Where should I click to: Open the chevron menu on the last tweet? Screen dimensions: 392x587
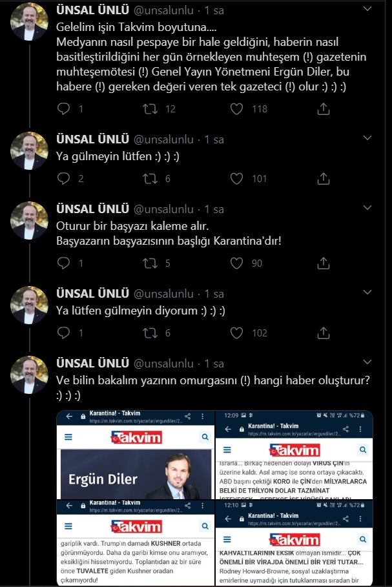pos(367,362)
